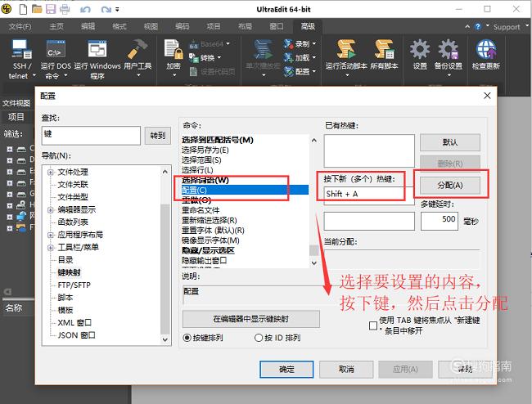
Task: Open 用户工具 hammer icon
Action: coord(138,50)
